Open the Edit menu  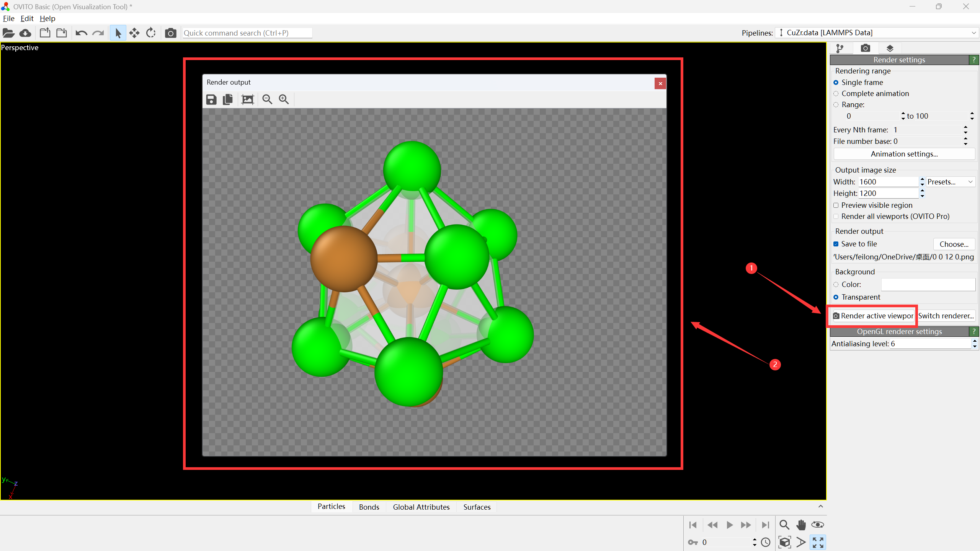tap(27, 18)
